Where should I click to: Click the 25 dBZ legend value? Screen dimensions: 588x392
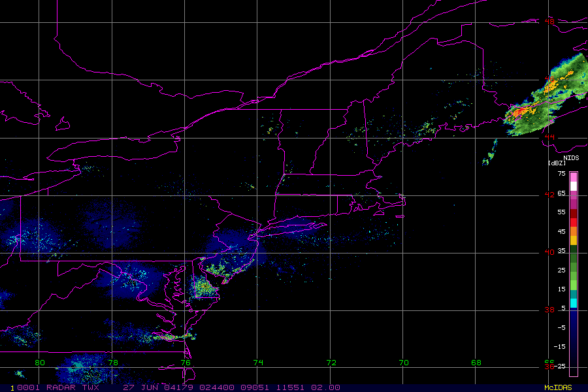coord(561,270)
